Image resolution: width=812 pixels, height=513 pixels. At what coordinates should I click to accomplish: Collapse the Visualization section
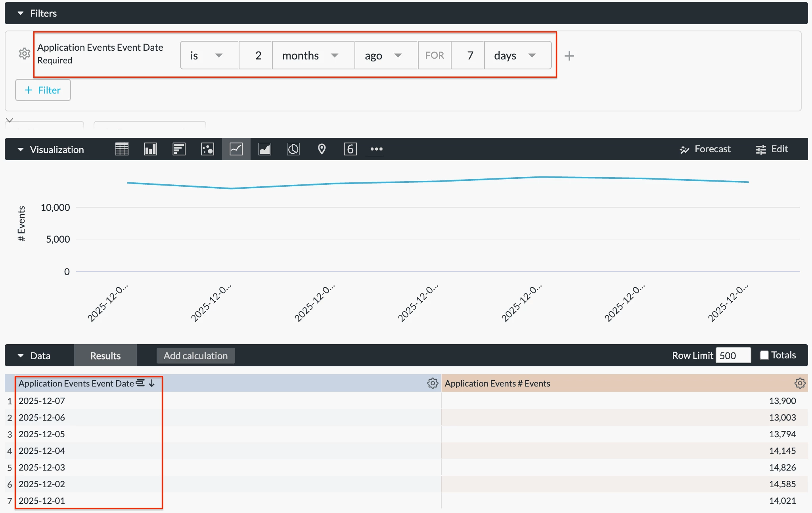pos(21,149)
